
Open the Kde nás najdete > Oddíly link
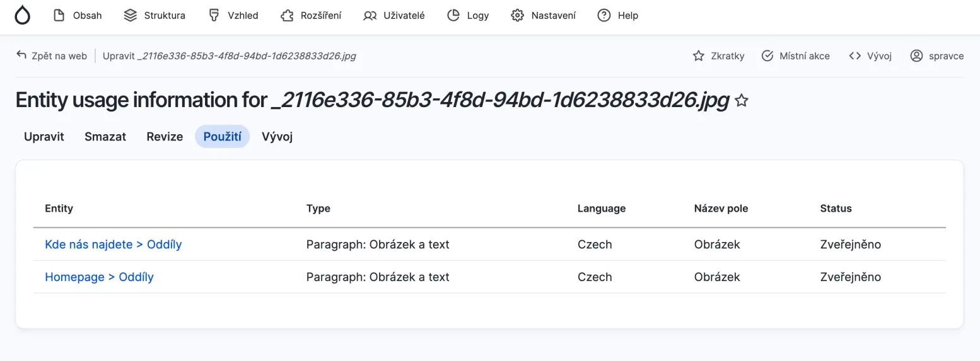(114, 244)
